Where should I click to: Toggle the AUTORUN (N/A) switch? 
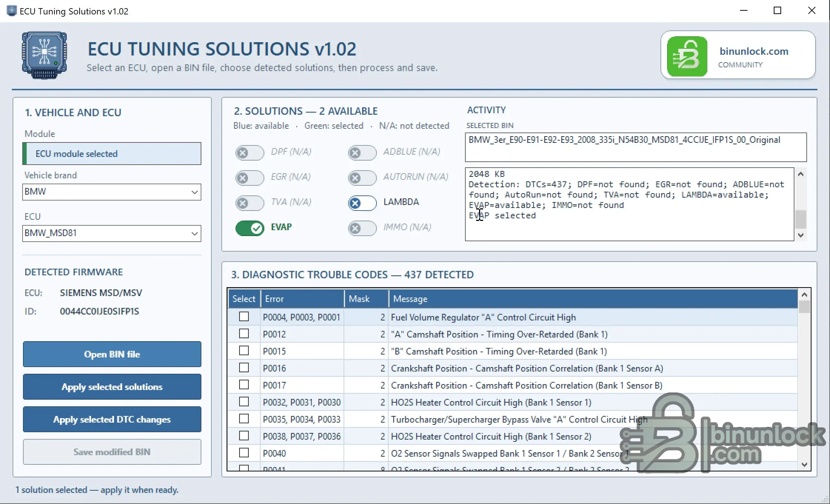tap(362, 178)
